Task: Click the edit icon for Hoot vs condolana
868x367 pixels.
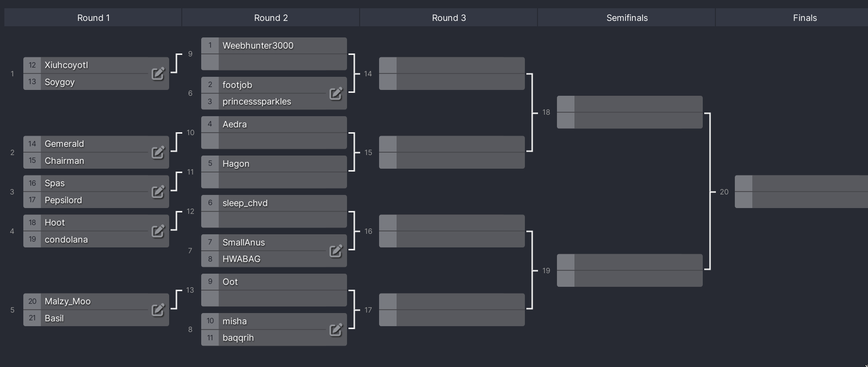Action: 158,231
